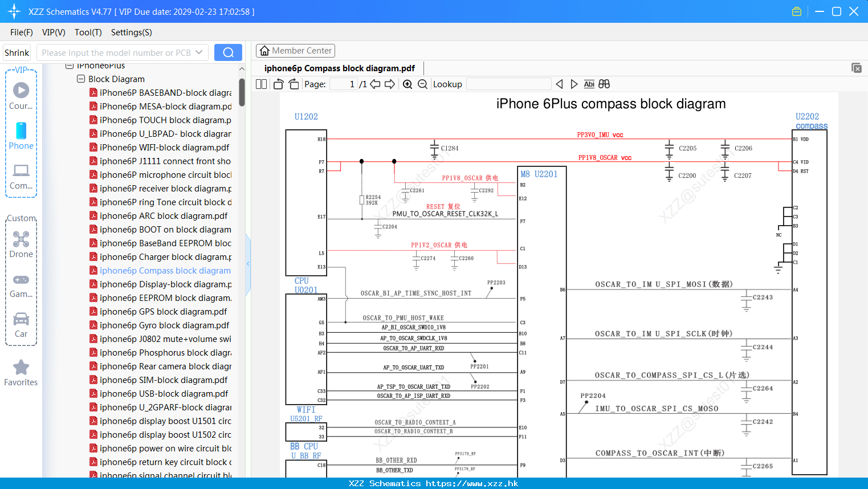Click the blue search button

tap(228, 52)
